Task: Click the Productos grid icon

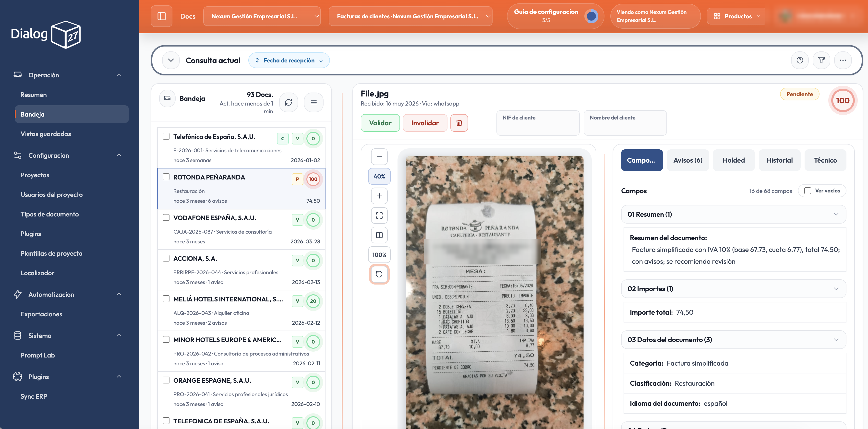Action: click(x=717, y=16)
